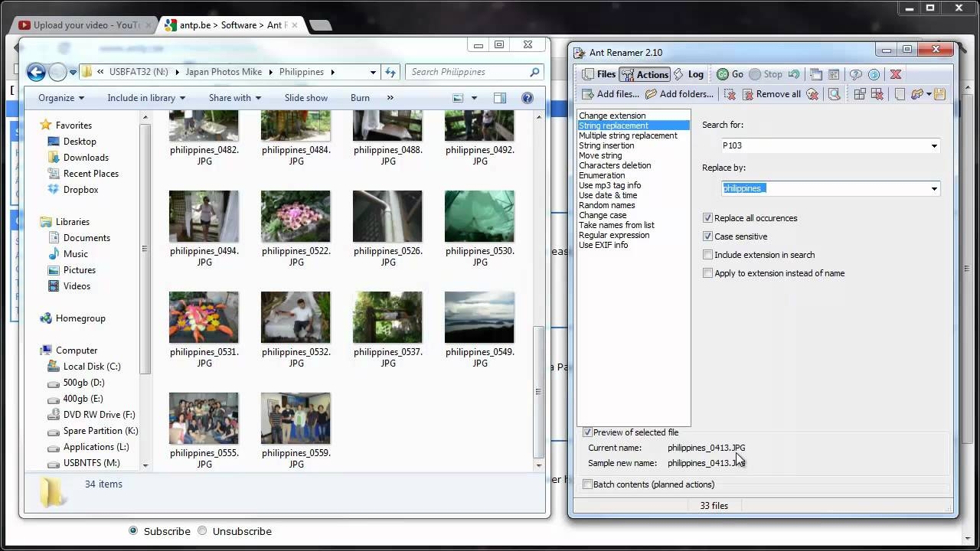Click the Add folders button
Viewport: 980px width, 551px height.
coord(679,94)
